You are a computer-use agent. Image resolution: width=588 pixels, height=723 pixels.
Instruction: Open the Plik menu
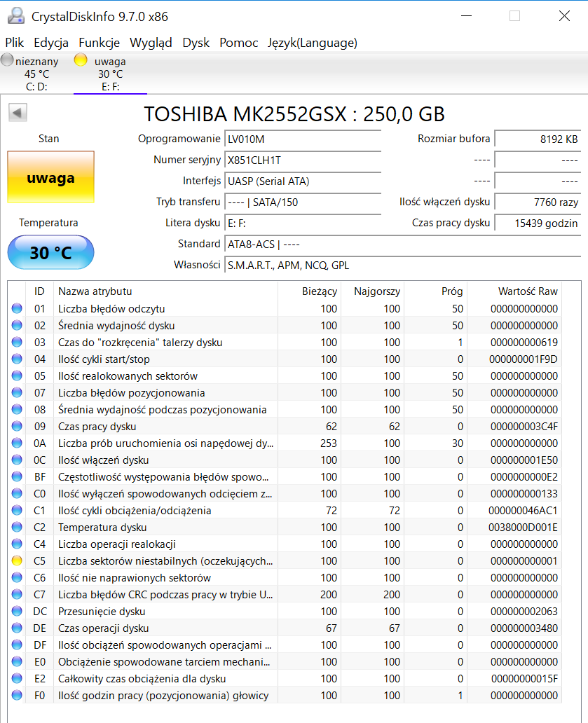[x=14, y=43]
